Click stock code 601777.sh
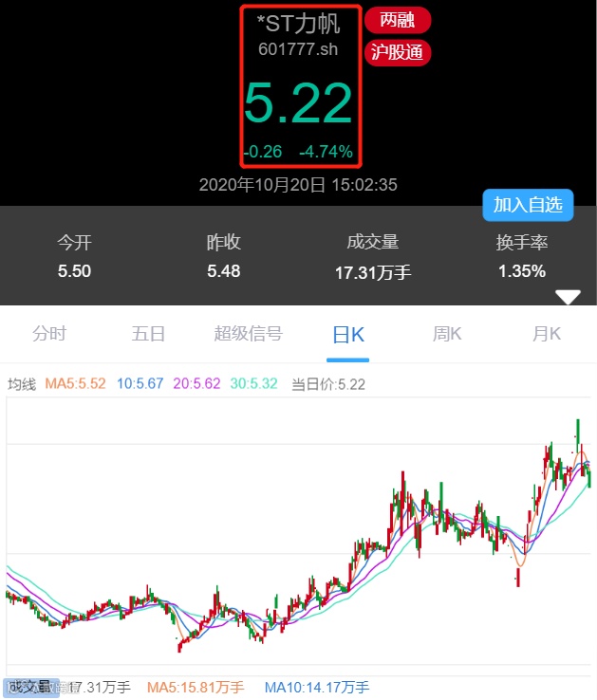The height and width of the screenshot is (700, 597). pyautogui.click(x=298, y=49)
